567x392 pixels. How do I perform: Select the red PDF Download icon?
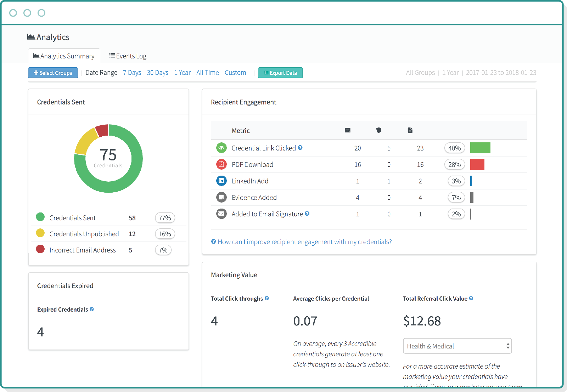(221, 164)
